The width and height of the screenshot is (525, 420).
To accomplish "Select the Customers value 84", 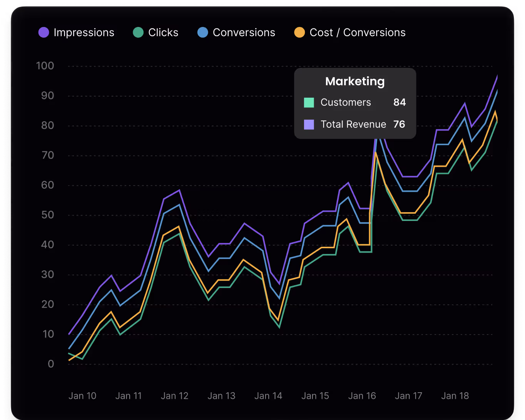I will [x=400, y=102].
